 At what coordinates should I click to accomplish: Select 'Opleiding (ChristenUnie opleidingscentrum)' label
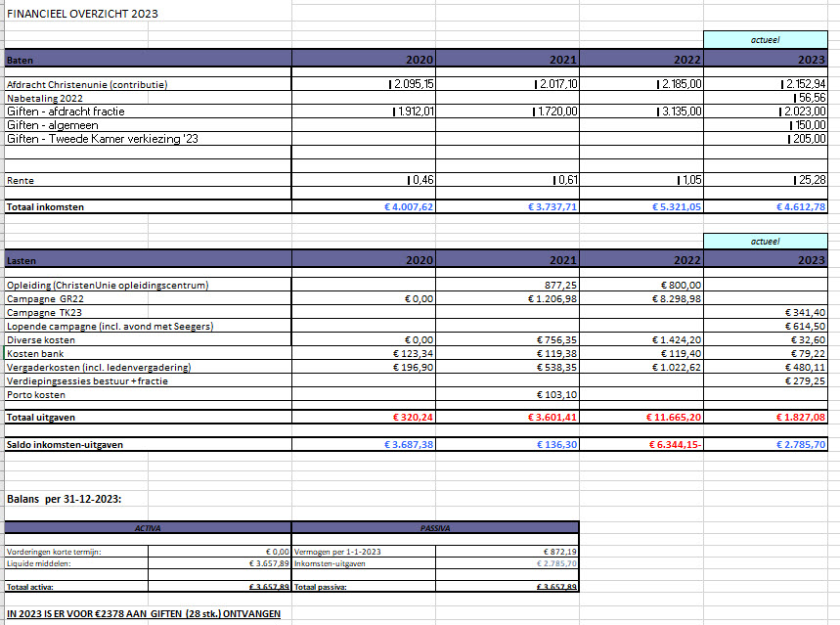tap(108, 286)
